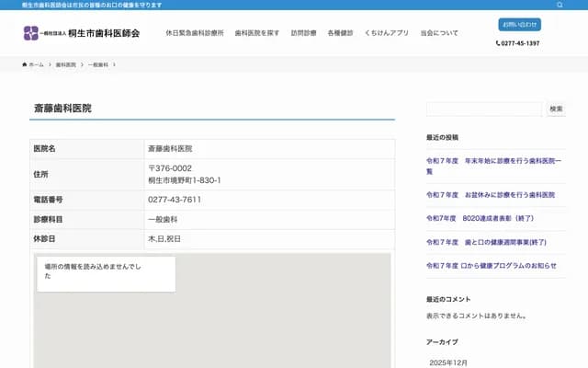Image resolution: width=588 pixels, height=368 pixels.
Task: Open 歯科医院を探す menu item
Action: click(x=257, y=33)
